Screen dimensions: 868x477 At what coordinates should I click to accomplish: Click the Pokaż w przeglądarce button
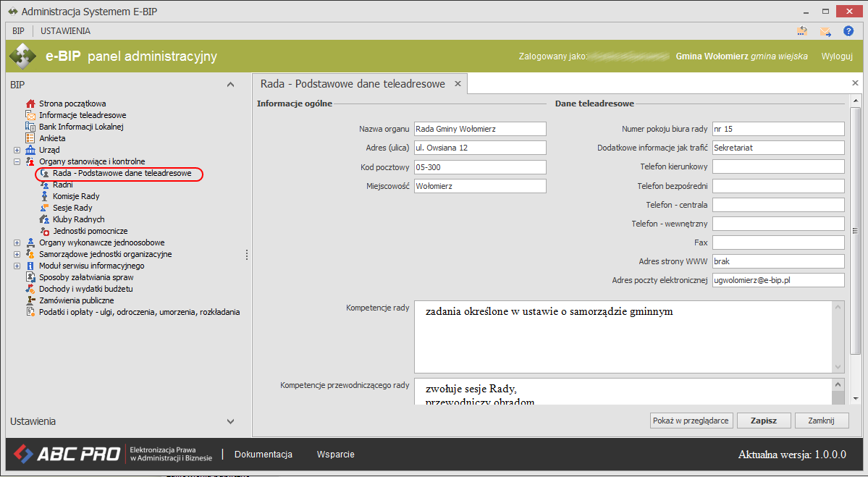click(x=691, y=421)
